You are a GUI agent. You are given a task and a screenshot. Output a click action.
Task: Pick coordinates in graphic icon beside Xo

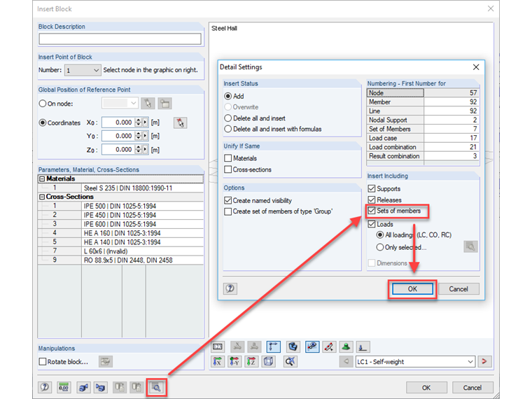click(180, 122)
